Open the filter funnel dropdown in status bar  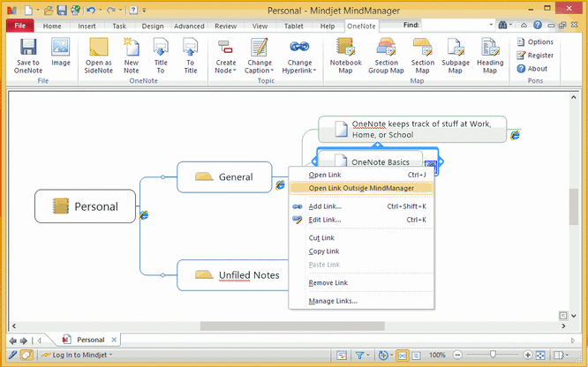[368, 355]
